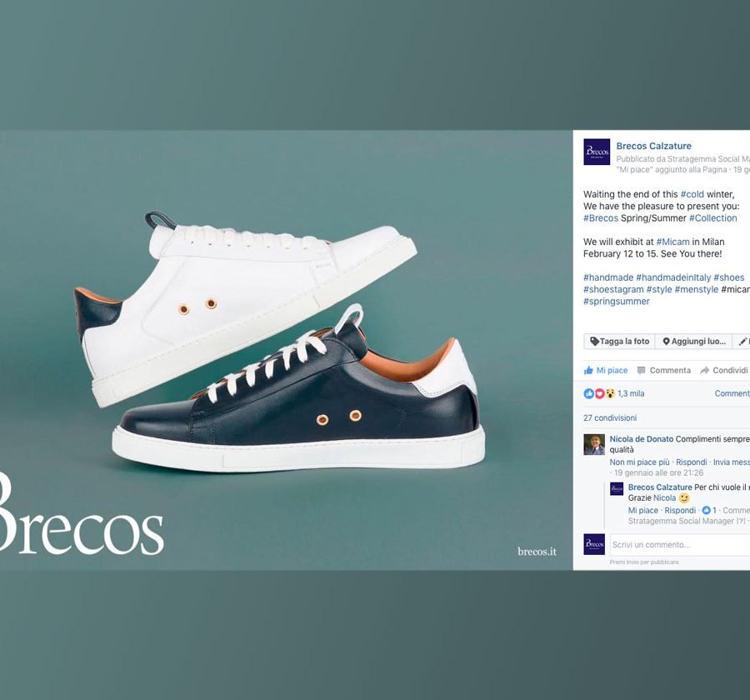Focus the Scrivi un commento field
Image resolution: width=750 pixels, height=700 pixels.
680,545
